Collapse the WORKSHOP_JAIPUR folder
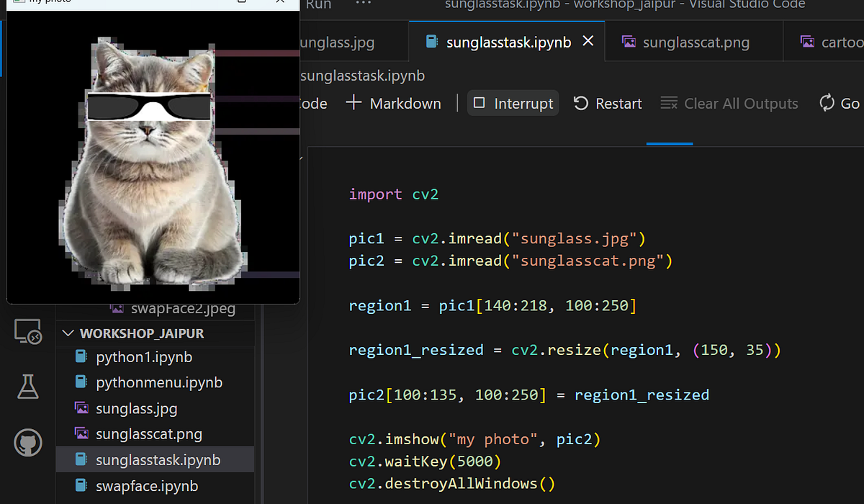 (68, 333)
